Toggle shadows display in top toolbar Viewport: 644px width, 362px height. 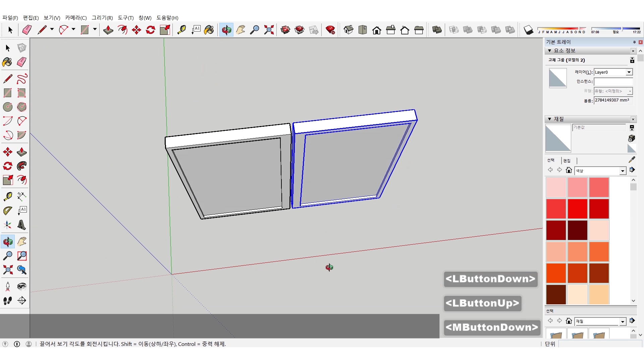528,30
